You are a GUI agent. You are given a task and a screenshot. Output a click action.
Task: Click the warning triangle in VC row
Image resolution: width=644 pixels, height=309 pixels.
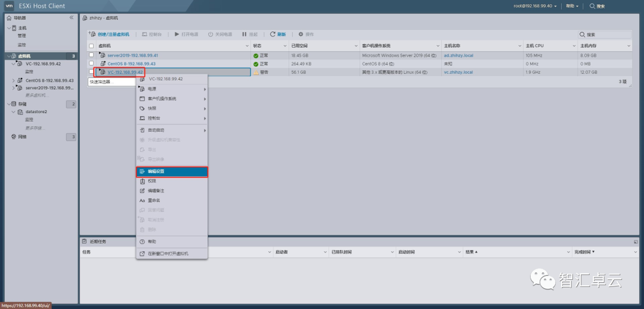256,72
